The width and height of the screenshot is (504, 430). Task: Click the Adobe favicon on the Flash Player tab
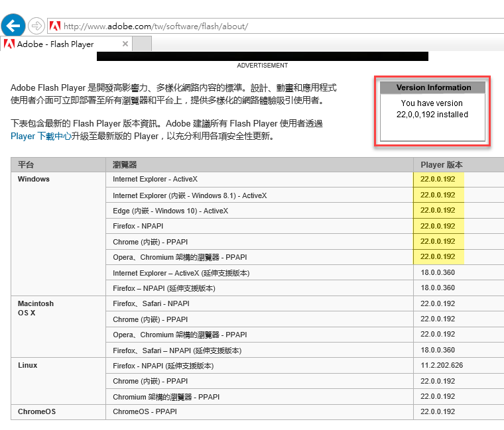coord(9,44)
